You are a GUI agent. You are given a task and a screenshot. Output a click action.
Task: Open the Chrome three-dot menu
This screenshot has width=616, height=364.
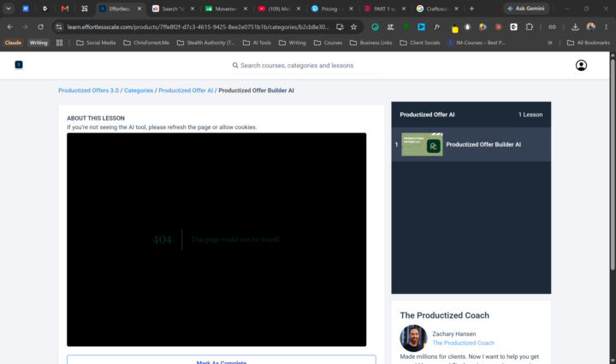pyautogui.click(x=606, y=26)
